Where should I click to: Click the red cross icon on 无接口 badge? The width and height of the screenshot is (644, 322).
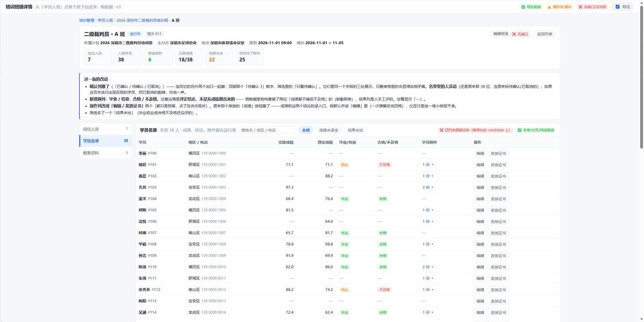pyautogui.click(x=514, y=34)
